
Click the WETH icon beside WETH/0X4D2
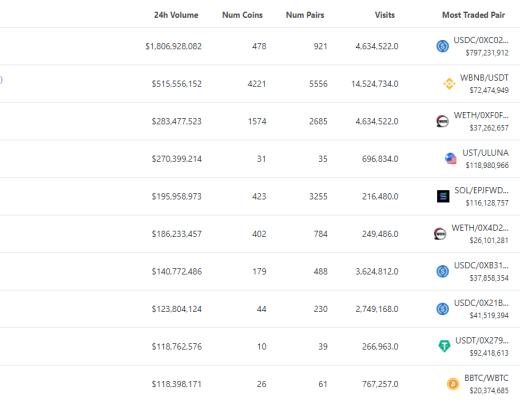(440, 234)
